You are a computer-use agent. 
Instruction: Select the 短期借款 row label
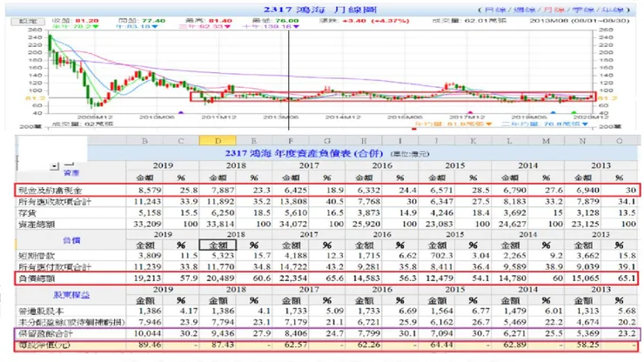[37, 256]
